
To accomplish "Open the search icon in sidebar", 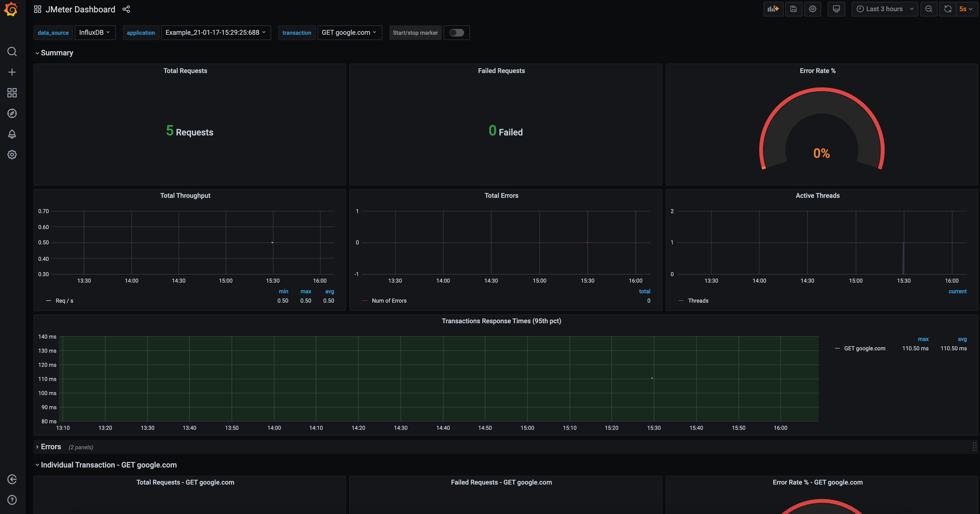I will pyautogui.click(x=12, y=52).
